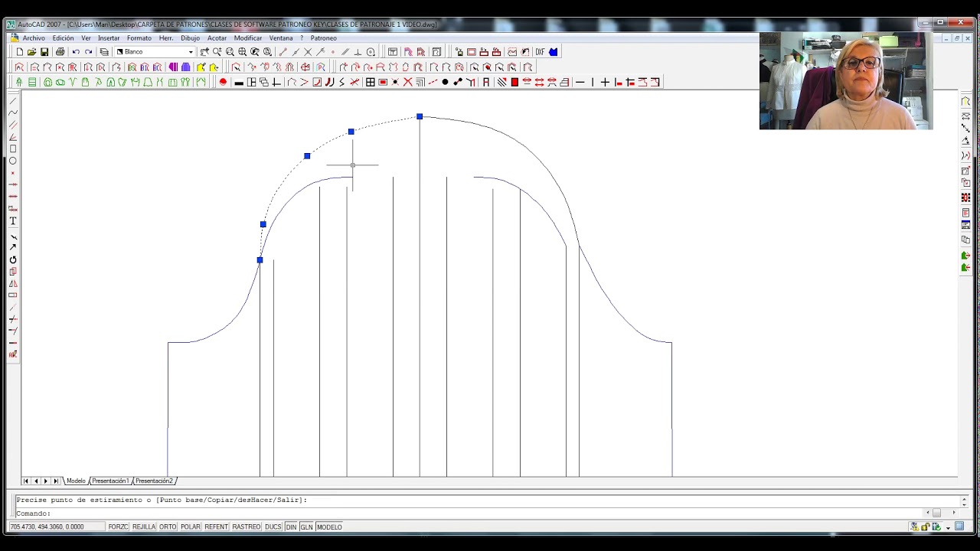The image size is (980, 551).
Task: Open the Patroneo menu
Action: [323, 37]
